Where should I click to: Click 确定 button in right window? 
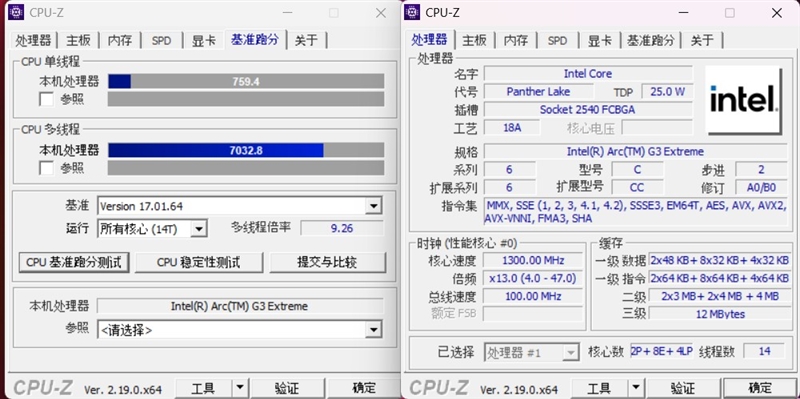[760, 388]
